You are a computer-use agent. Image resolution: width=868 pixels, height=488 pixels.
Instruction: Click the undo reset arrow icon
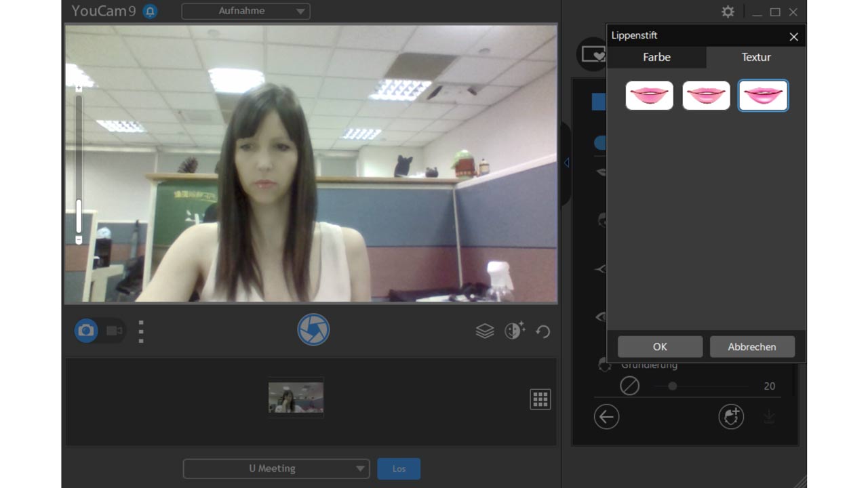(542, 331)
